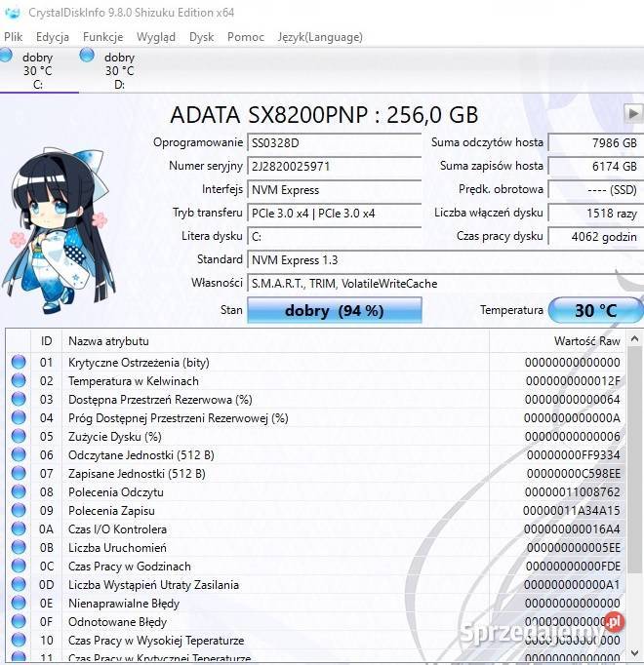Click the next disk arrow button

point(633,114)
